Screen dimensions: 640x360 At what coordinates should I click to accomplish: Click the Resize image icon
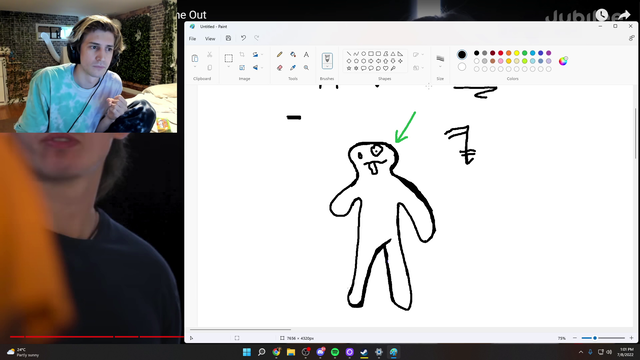pyautogui.click(x=242, y=68)
